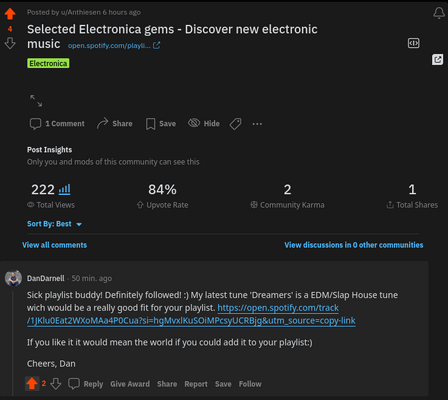Open the 1 Comment section
The height and width of the screenshot is (400, 448).
point(57,124)
